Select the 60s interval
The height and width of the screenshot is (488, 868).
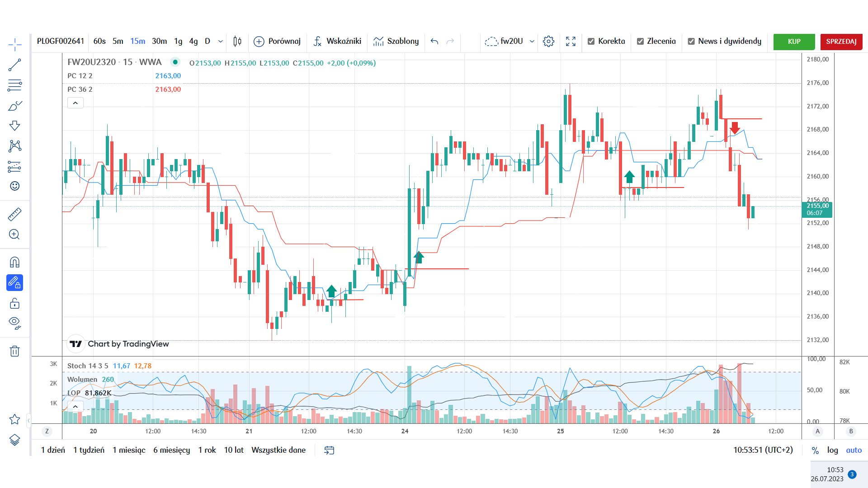(99, 42)
